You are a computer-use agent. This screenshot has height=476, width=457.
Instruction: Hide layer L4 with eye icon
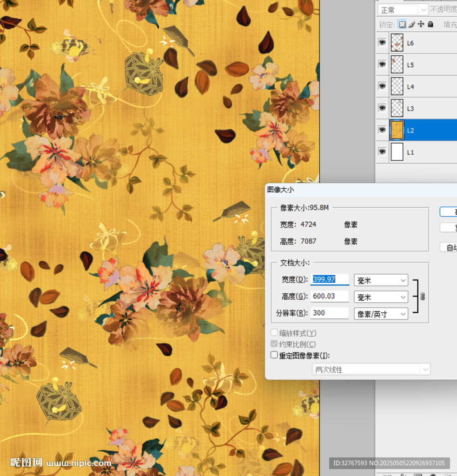382,86
